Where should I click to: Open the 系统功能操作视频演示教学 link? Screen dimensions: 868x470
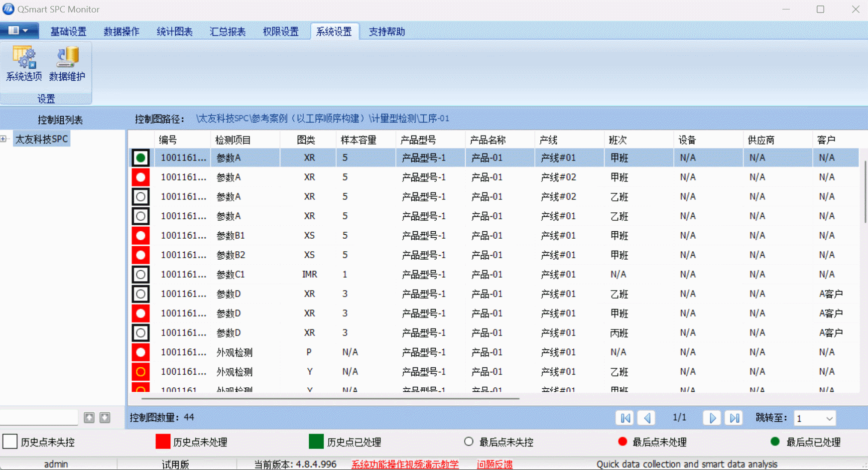point(405,464)
